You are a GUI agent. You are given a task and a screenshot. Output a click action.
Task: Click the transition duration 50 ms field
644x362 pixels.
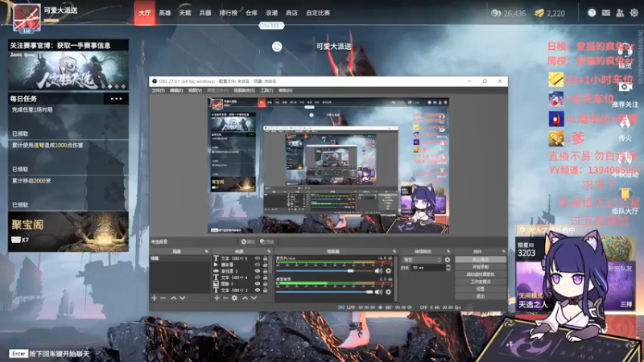pos(428,268)
